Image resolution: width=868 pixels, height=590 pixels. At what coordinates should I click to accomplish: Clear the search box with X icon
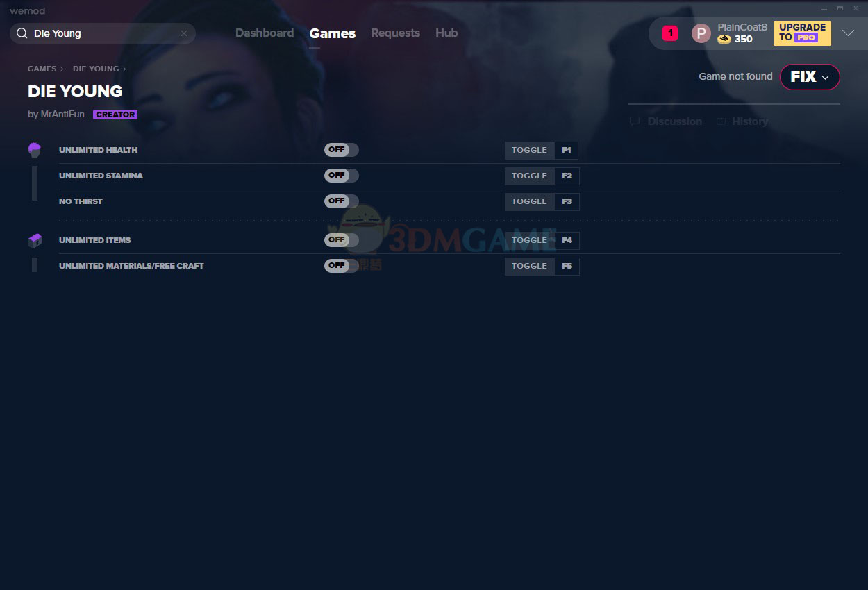tap(184, 33)
